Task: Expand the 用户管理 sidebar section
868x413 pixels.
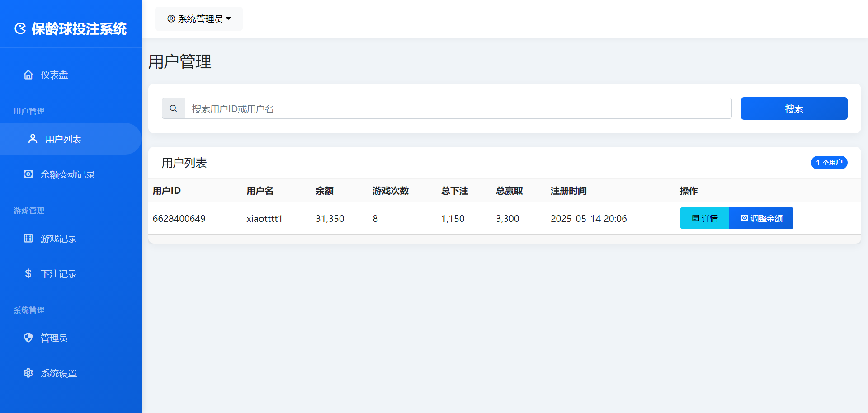Action: 28,111
